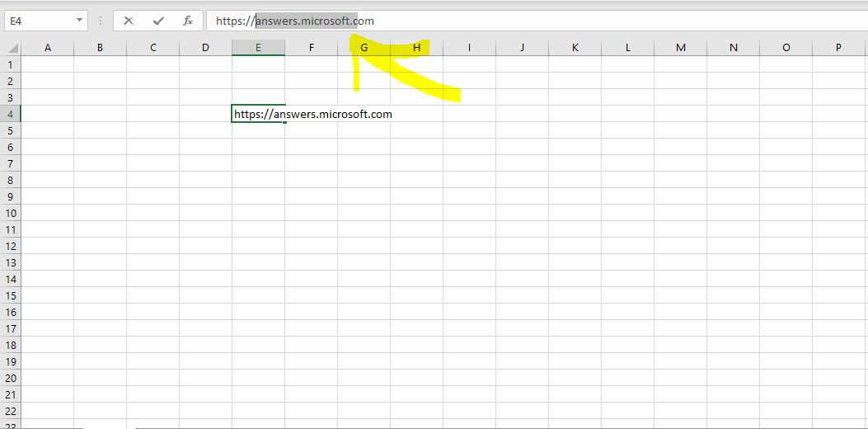Select row 21 header
The image size is (868, 429).
[10, 394]
